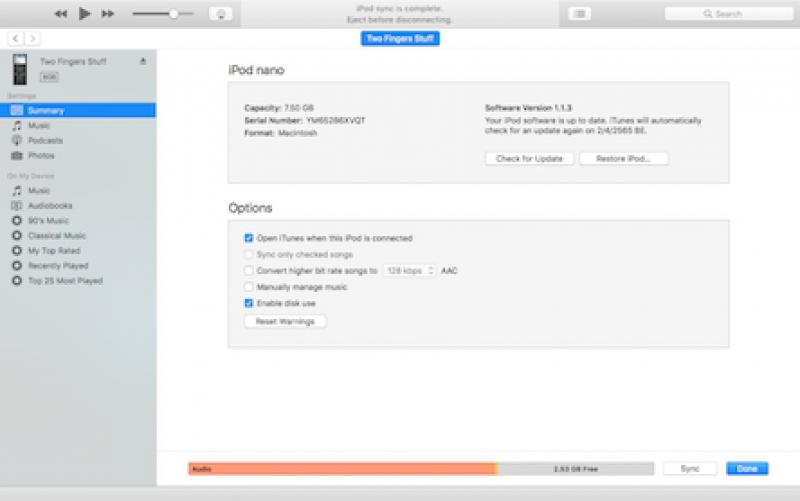Click the 90's Music gear icon
800x501 pixels.
[17, 221]
